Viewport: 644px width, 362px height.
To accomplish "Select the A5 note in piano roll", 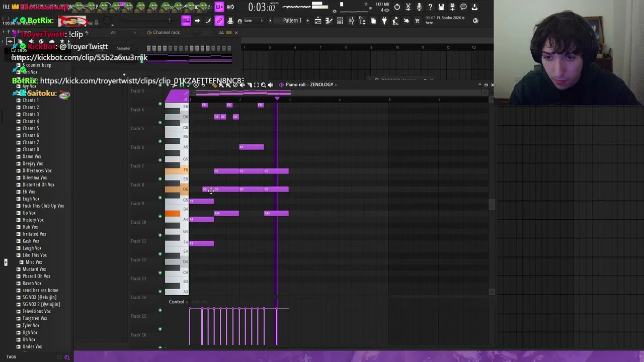I will [x=251, y=147].
